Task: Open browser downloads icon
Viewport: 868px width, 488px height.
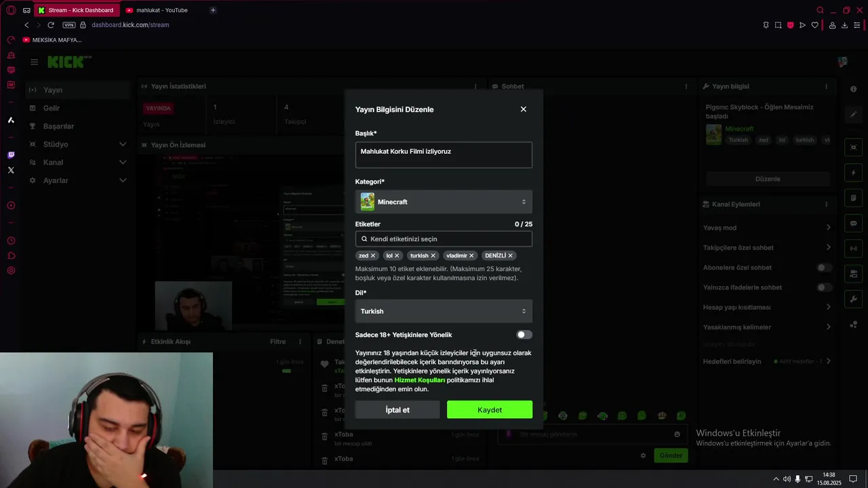Action: pyautogui.click(x=844, y=25)
